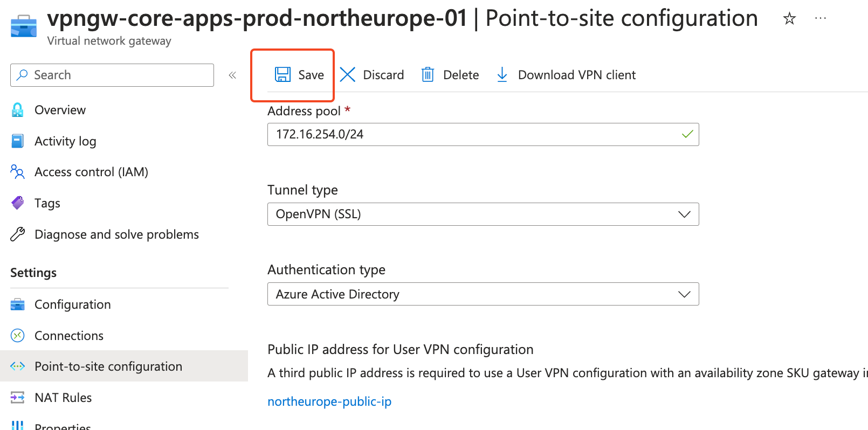Click the Point-to-site configuration icon
This screenshot has height=430, width=868.
(x=18, y=366)
